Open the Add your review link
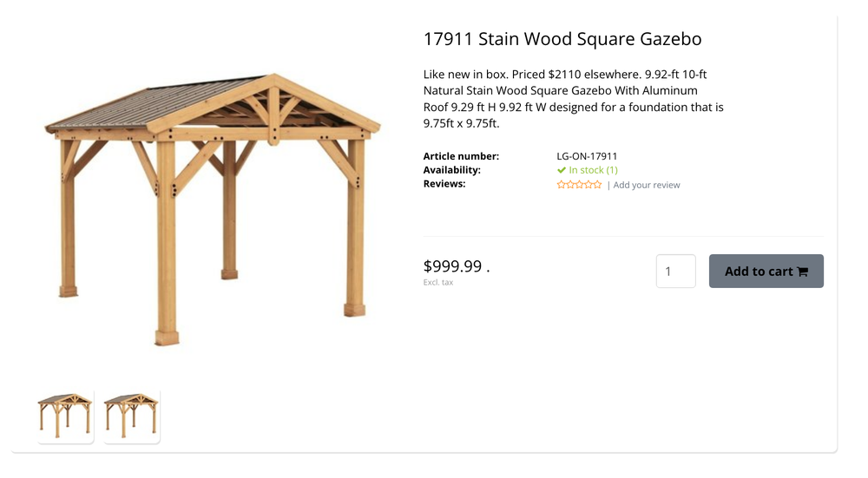Image resolution: width=868 pixels, height=478 pixels. click(x=647, y=185)
